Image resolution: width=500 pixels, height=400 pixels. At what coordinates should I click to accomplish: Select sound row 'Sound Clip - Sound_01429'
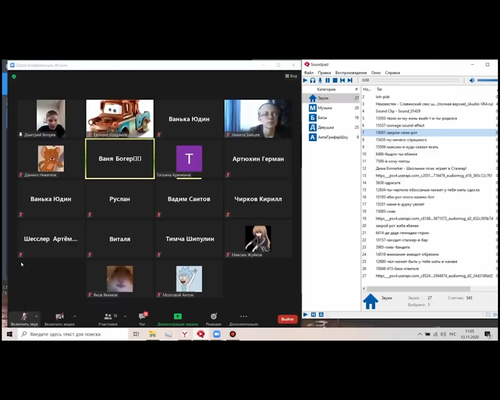point(429,111)
